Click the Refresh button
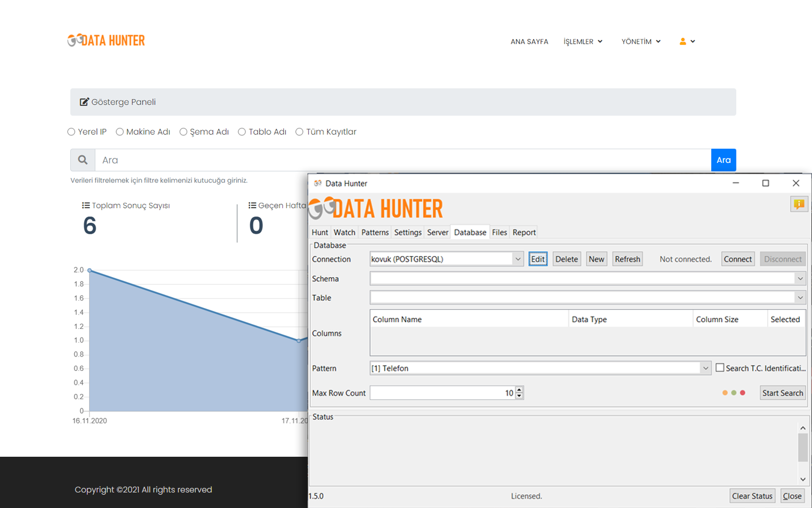The height and width of the screenshot is (508, 812). tap(628, 259)
